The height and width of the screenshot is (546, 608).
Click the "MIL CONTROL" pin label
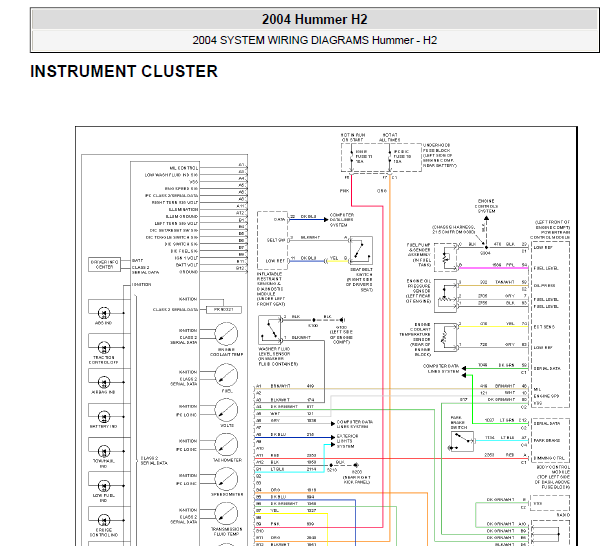pyautogui.click(x=184, y=168)
